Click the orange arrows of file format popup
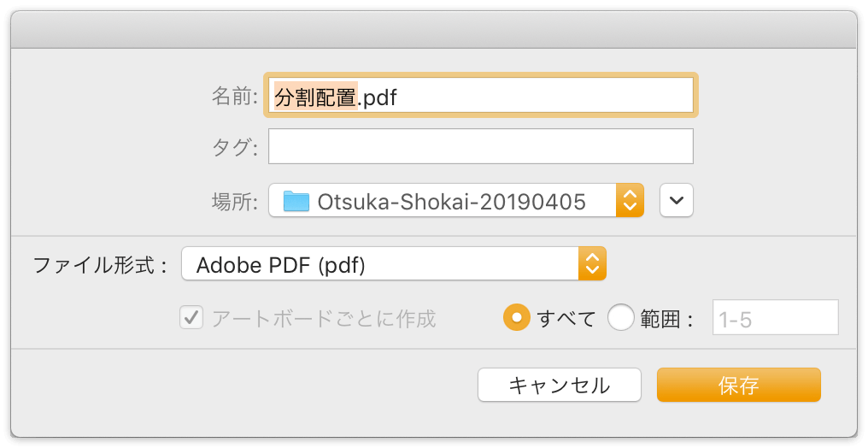The image size is (868, 448). point(592,263)
